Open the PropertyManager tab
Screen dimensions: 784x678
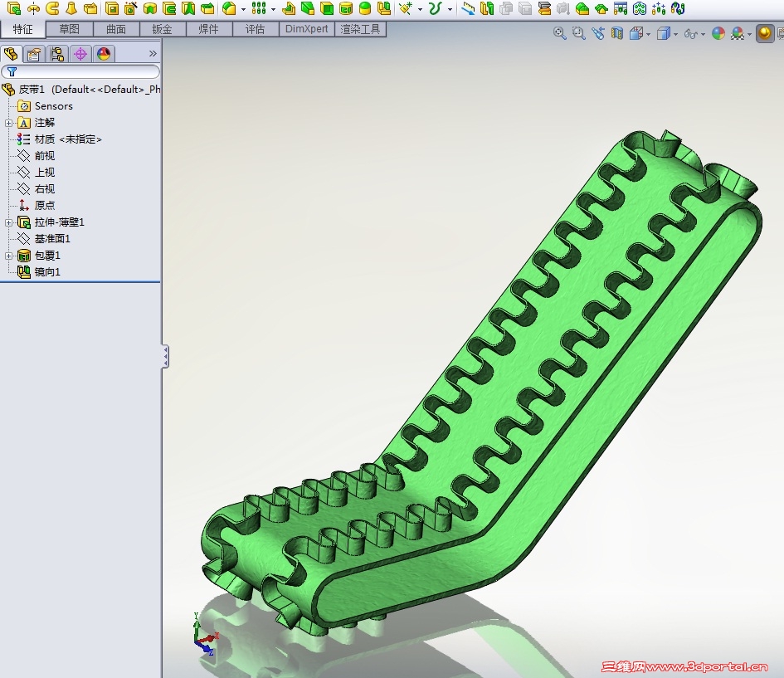click(x=34, y=53)
